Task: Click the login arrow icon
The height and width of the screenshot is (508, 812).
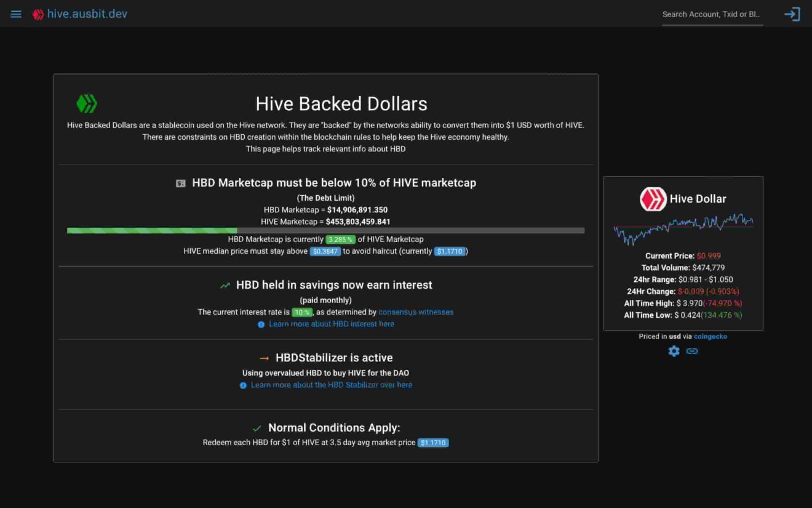Action: point(792,14)
